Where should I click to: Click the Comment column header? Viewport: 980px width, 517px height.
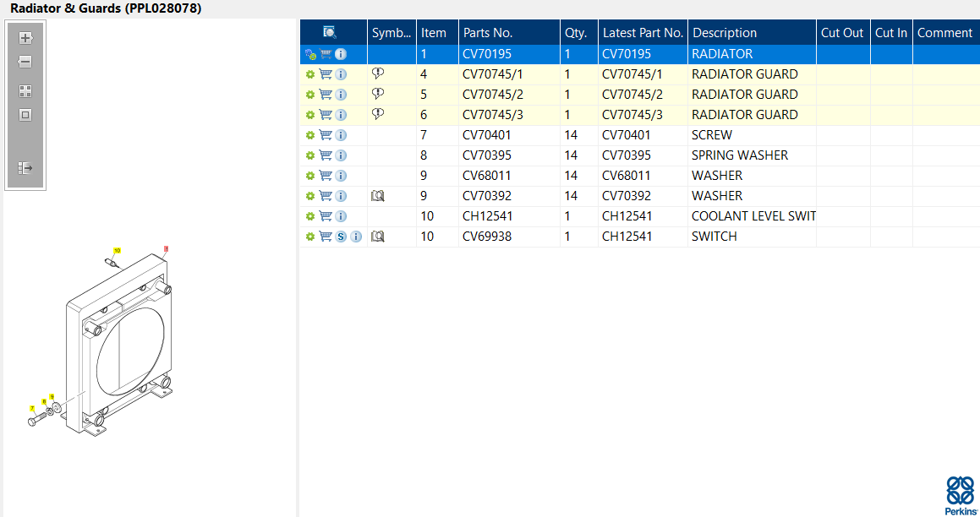point(946,32)
